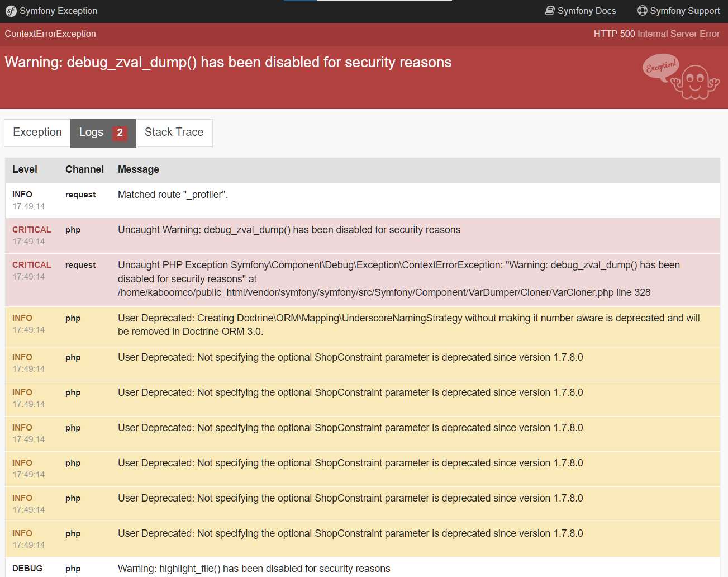This screenshot has width=728, height=577.
Task: Click the Symfony Exception header title
Action: 58,11
